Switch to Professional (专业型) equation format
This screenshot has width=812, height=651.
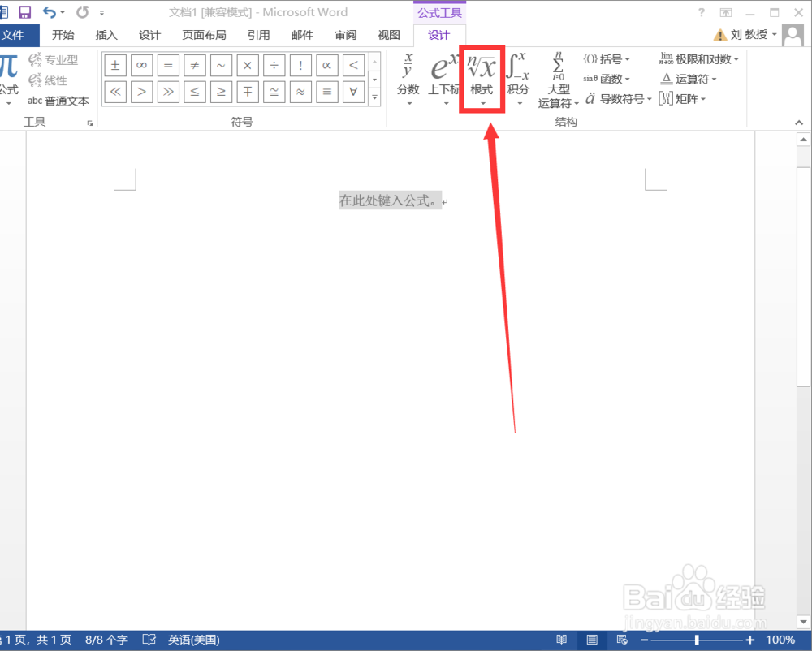tap(53, 61)
